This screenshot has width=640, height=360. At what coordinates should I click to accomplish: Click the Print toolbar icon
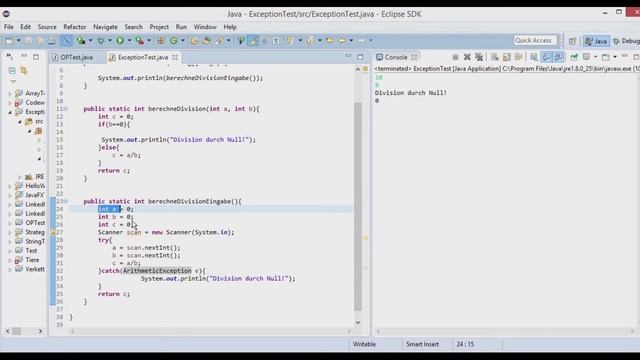click(x=51, y=40)
